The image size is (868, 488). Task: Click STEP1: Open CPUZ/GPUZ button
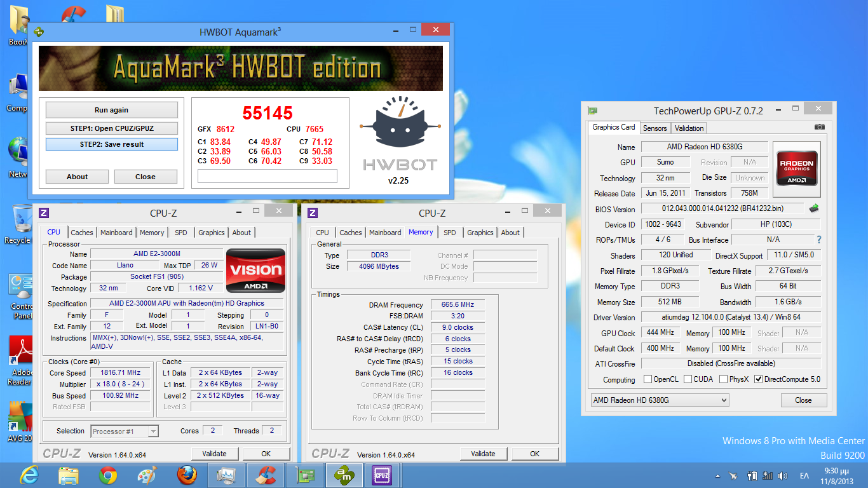pos(112,128)
